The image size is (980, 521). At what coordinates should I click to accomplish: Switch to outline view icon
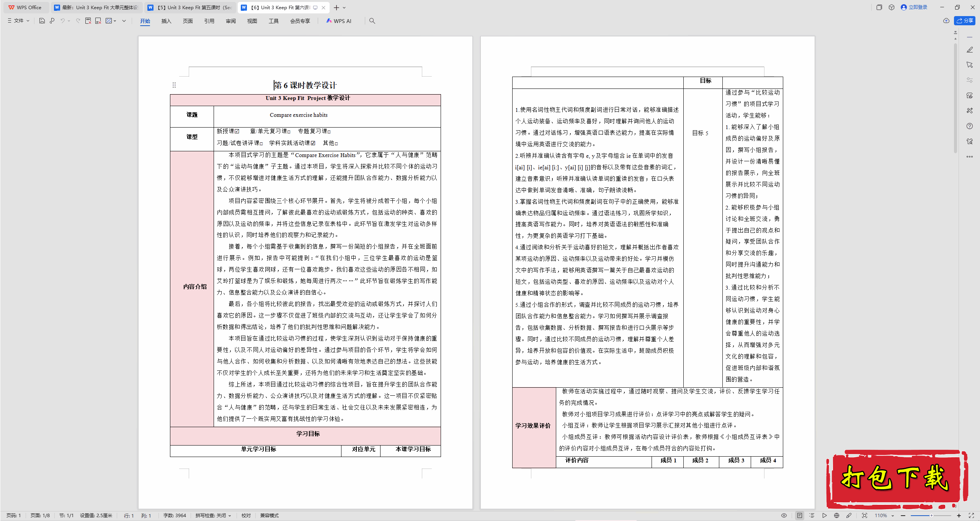click(x=812, y=516)
